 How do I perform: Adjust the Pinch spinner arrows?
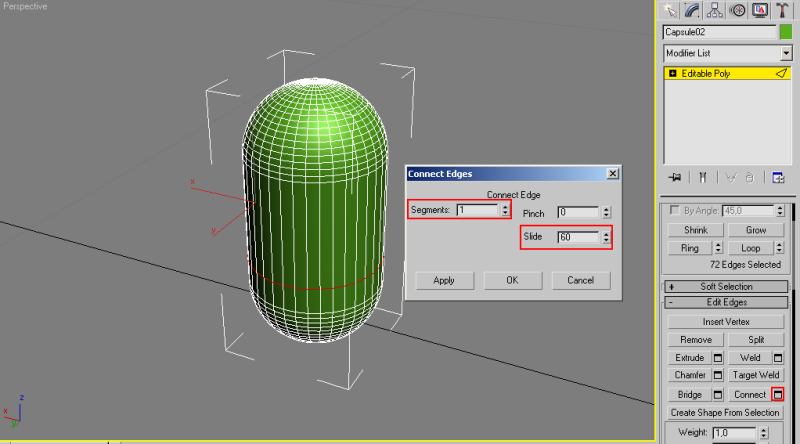click(x=606, y=212)
